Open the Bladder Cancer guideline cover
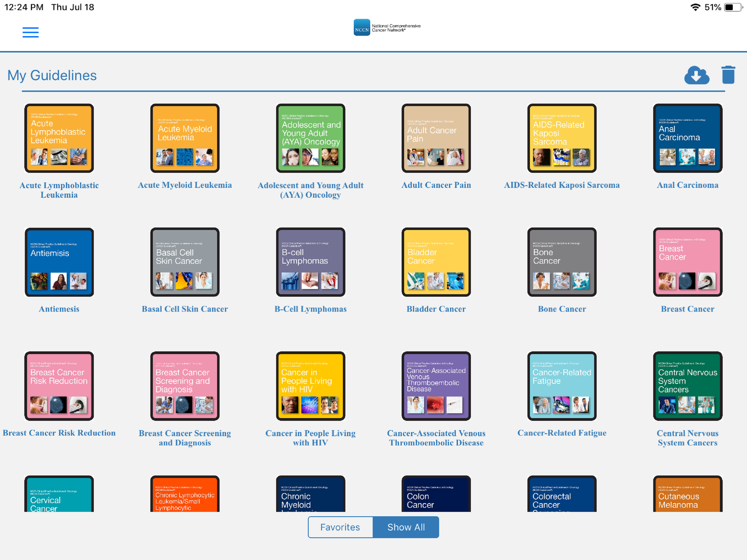 [x=436, y=262]
